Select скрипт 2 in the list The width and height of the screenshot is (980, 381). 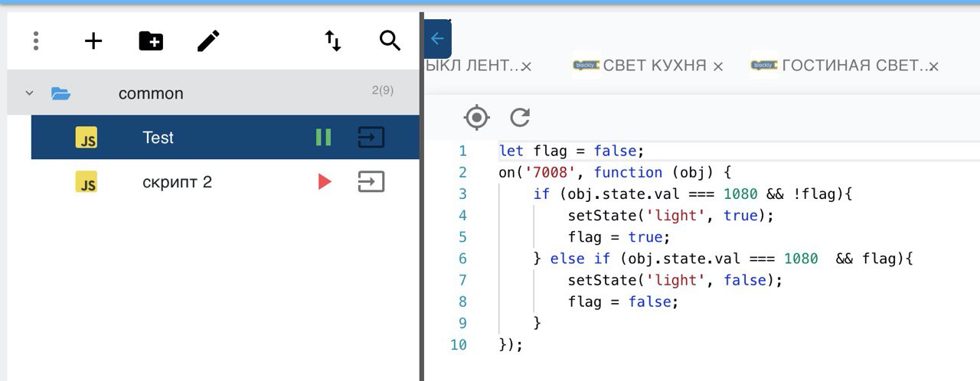coord(225,182)
